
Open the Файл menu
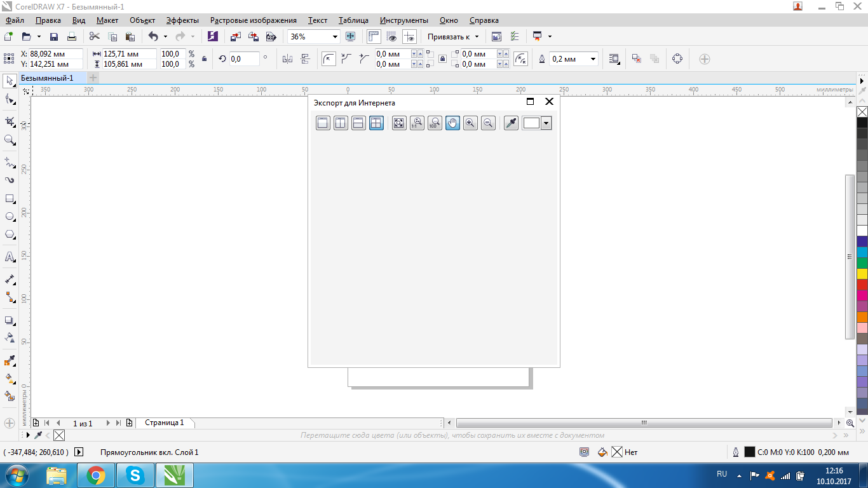15,20
